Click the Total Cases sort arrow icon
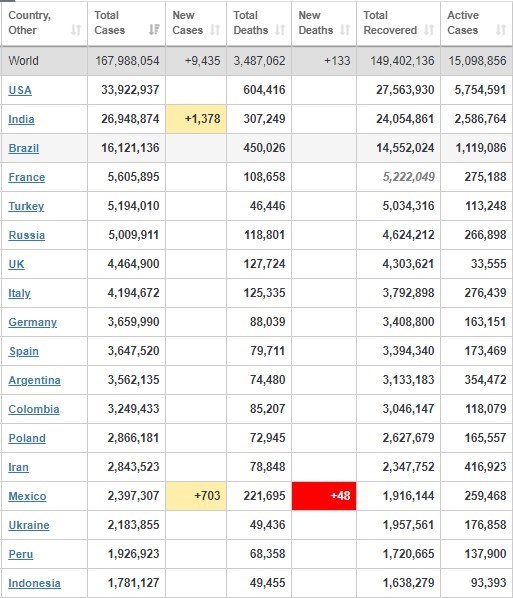This screenshot has width=513, height=598. tap(154, 30)
